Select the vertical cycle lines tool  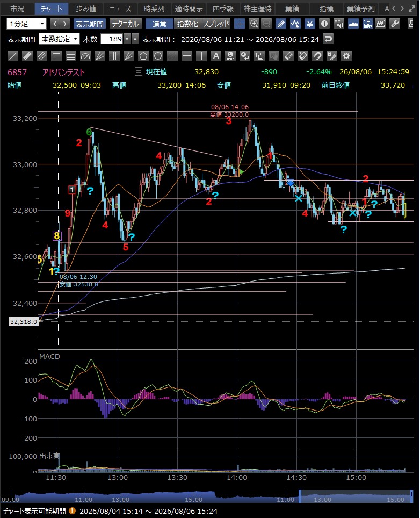[x=114, y=56]
